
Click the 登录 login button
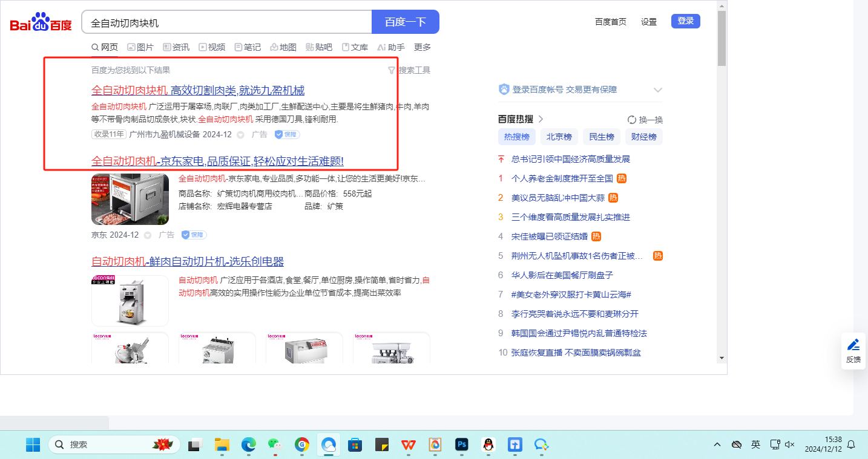point(685,21)
